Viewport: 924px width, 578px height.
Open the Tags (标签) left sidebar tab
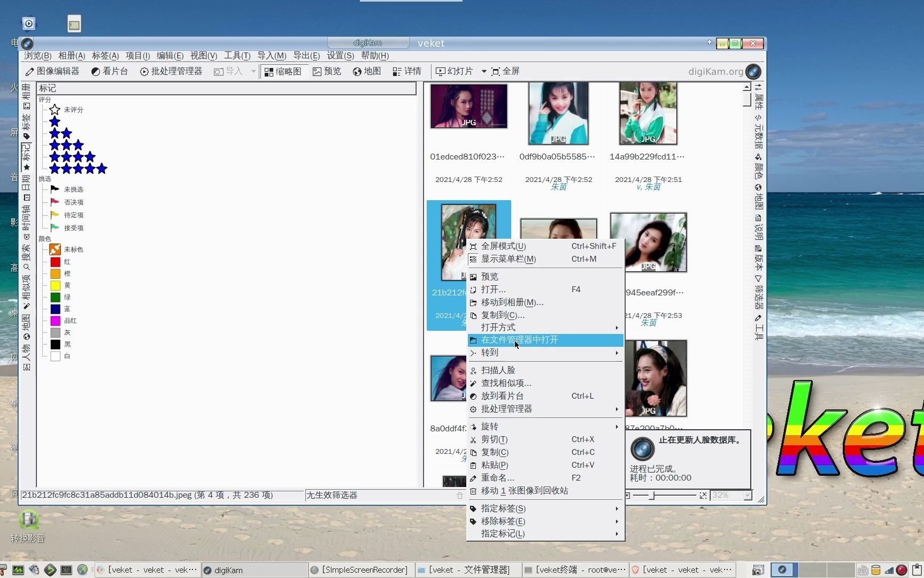(x=26, y=127)
